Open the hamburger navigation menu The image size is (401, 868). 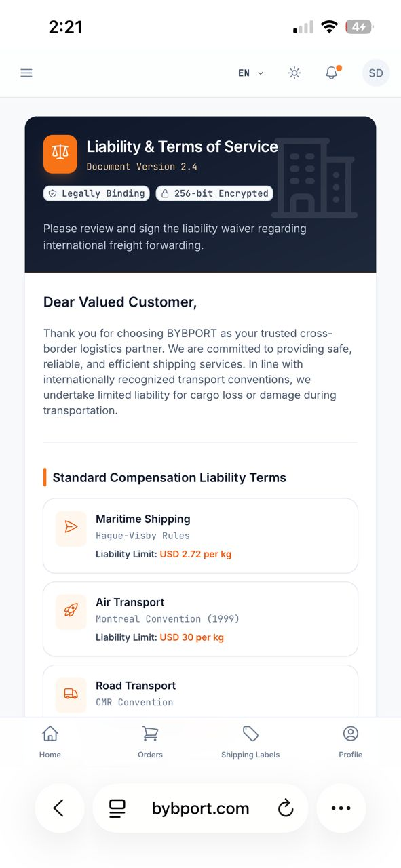[x=26, y=73]
